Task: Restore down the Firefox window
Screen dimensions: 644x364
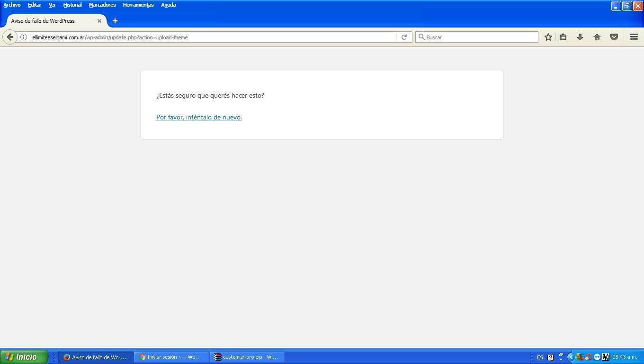Action: tap(627, 6)
